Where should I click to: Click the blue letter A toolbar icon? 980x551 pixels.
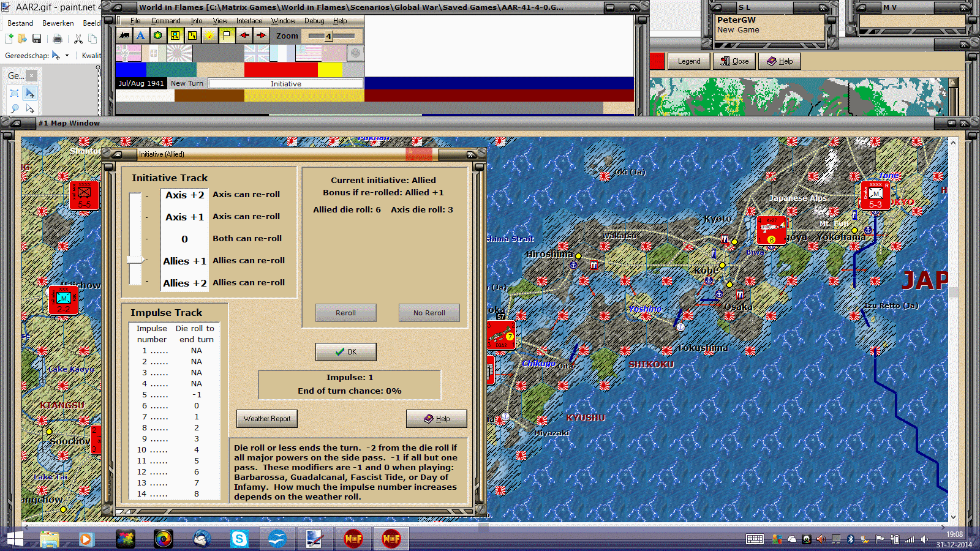tap(141, 36)
